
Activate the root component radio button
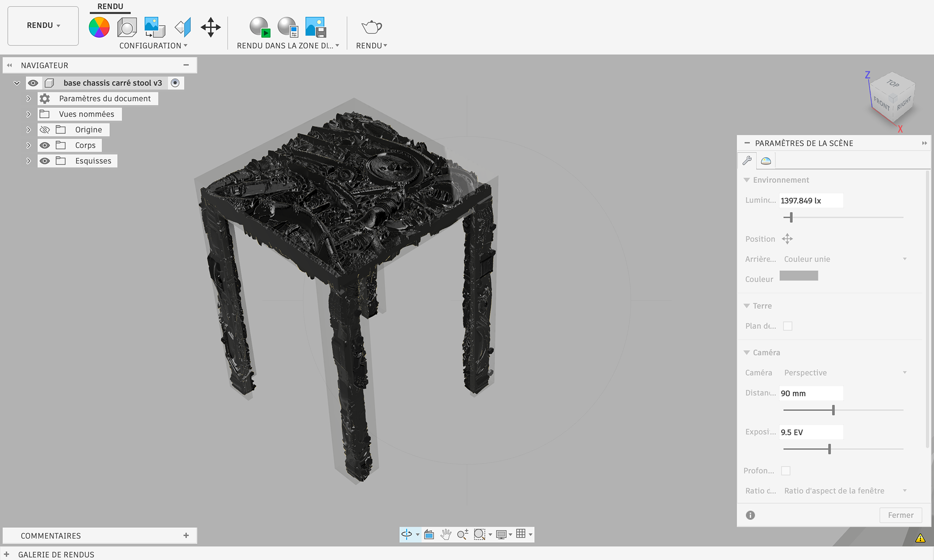(x=175, y=83)
